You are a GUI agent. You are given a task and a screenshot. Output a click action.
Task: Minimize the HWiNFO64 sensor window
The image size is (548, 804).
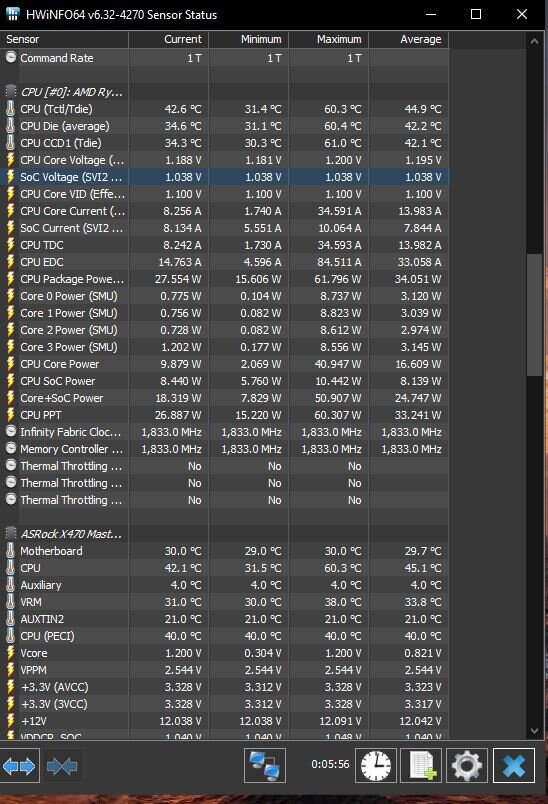pos(431,14)
